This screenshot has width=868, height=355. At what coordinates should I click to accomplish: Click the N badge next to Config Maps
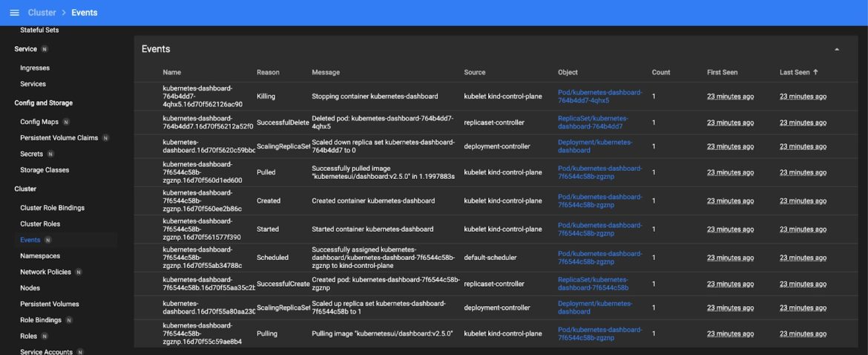pyautogui.click(x=66, y=122)
